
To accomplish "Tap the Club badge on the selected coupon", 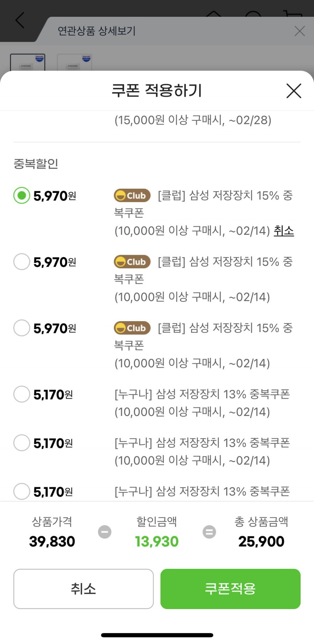I will pos(132,195).
